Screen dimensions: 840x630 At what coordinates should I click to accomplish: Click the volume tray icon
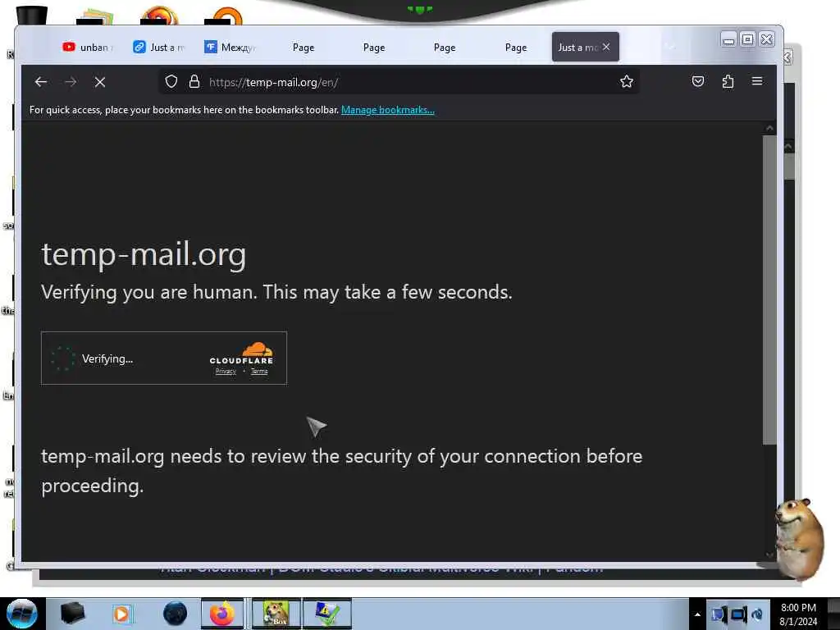(757, 614)
